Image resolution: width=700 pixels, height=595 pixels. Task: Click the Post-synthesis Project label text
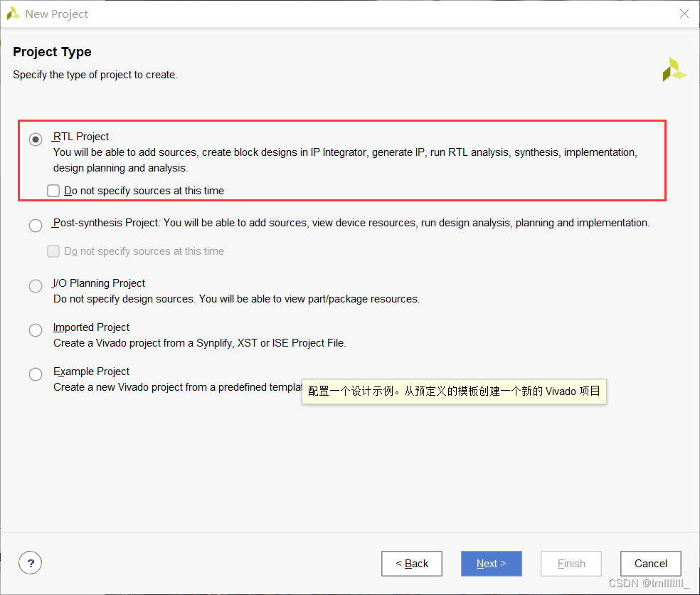click(x=106, y=223)
